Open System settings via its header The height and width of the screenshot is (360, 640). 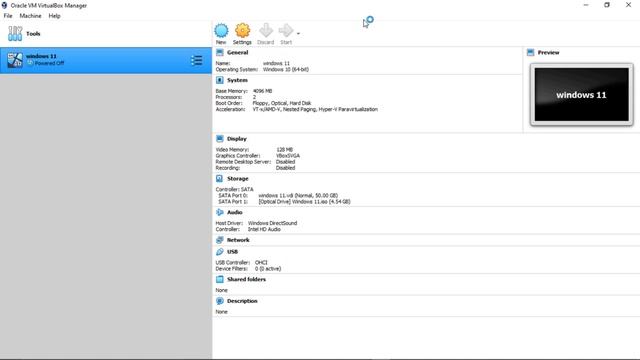237,80
